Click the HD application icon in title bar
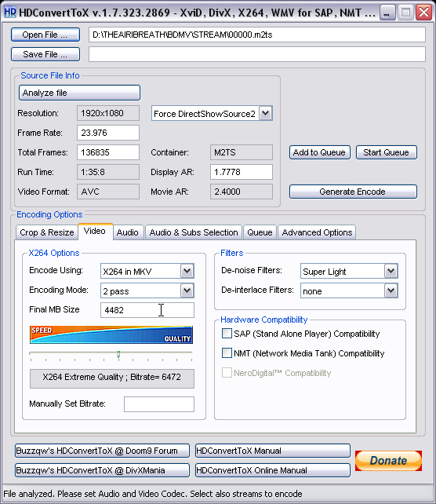The height and width of the screenshot is (504, 436). click(10, 13)
